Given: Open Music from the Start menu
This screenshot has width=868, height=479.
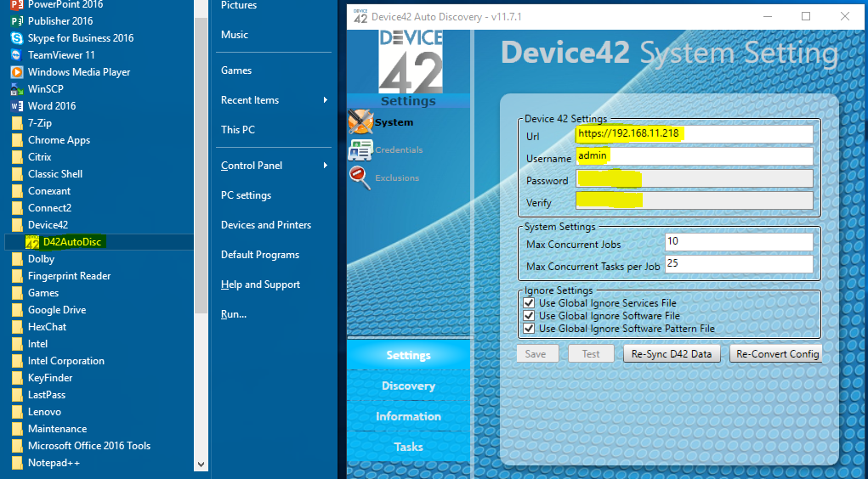Looking at the screenshot, I should click(234, 35).
